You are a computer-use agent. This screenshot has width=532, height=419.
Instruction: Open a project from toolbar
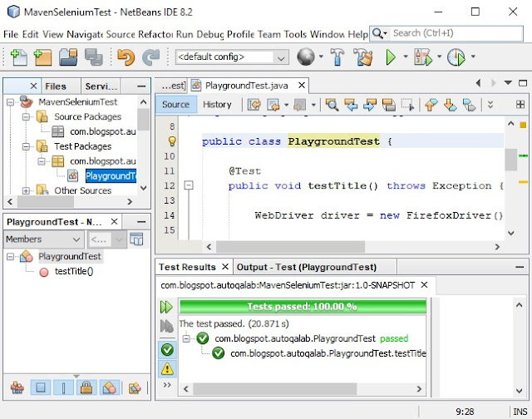[68, 57]
